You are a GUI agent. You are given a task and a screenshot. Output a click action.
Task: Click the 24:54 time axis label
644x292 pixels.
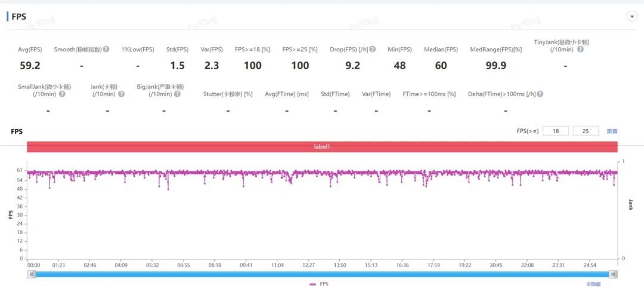click(x=590, y=265)
